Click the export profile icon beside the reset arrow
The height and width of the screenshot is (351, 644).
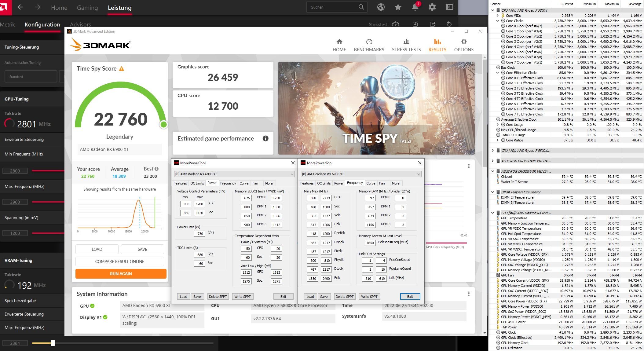pos(432,24)
